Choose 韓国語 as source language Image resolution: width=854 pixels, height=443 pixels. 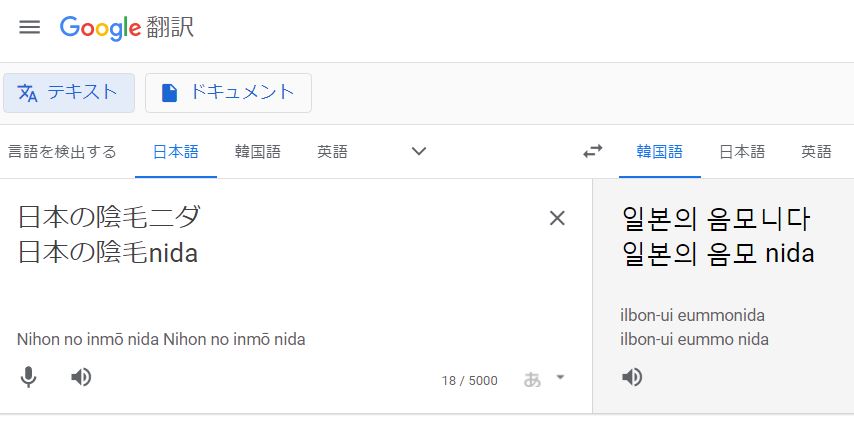click(258, 152)
